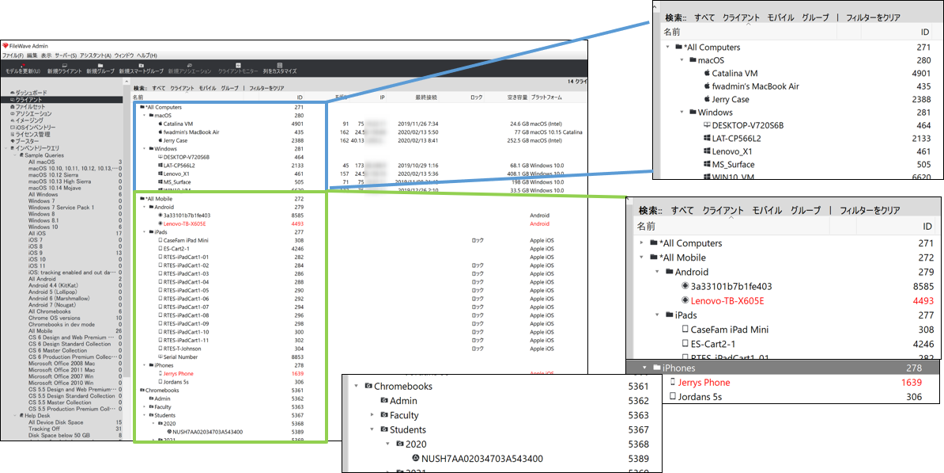Collapse the Sample Queries tree in sidebar
This screenshot has height=473, width=944.
14,155
